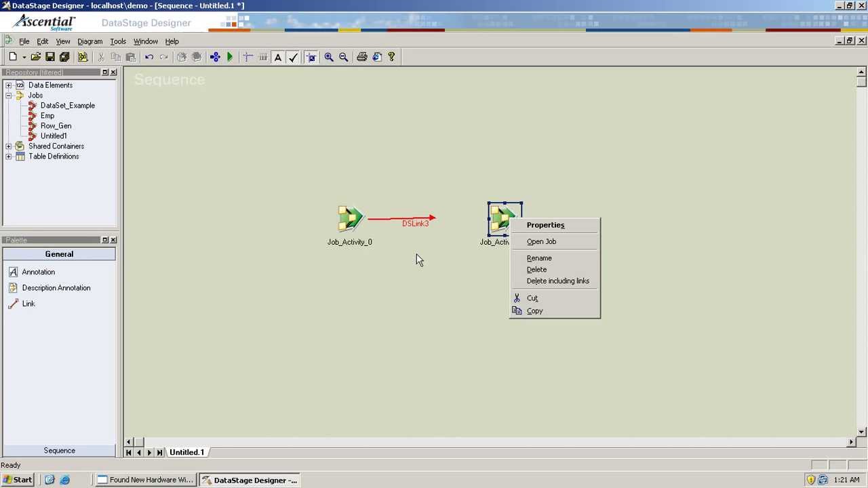Close the Repository panel
Image resolution: width=868 pixels, height=488 pixels.
(x=113, y=73)
